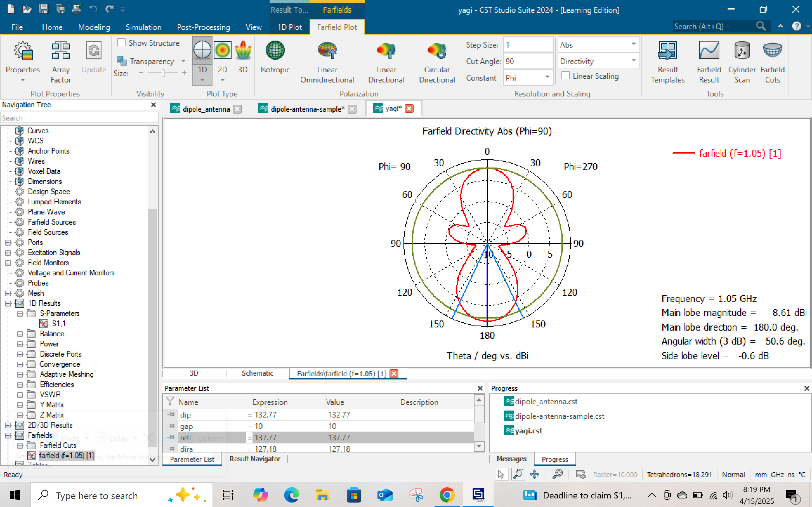Screen dimensions: 812x507
Task: Enable Linear Scaling
Action: (x=566, y=76)
